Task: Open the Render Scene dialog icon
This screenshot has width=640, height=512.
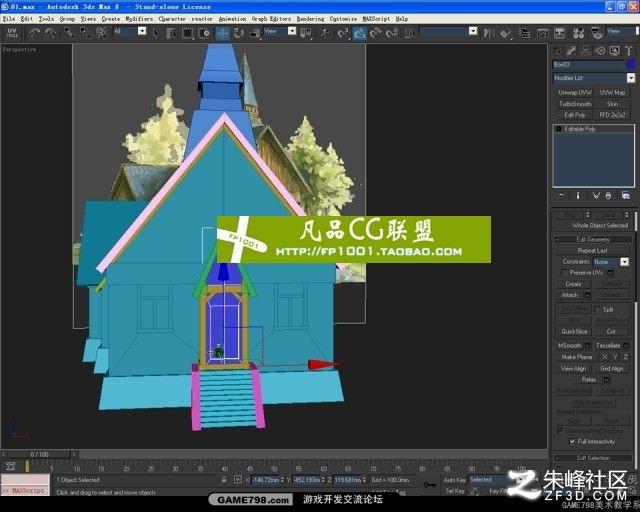Action: [597, 33]
